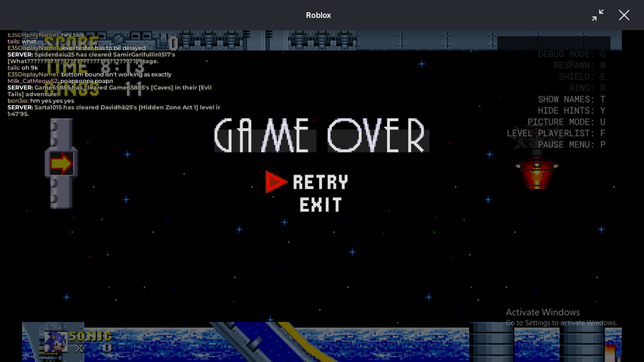This screenshot has height=362, width=644.
Task: Click the server message about Sarta1015
Action: (x=114, y=110)
